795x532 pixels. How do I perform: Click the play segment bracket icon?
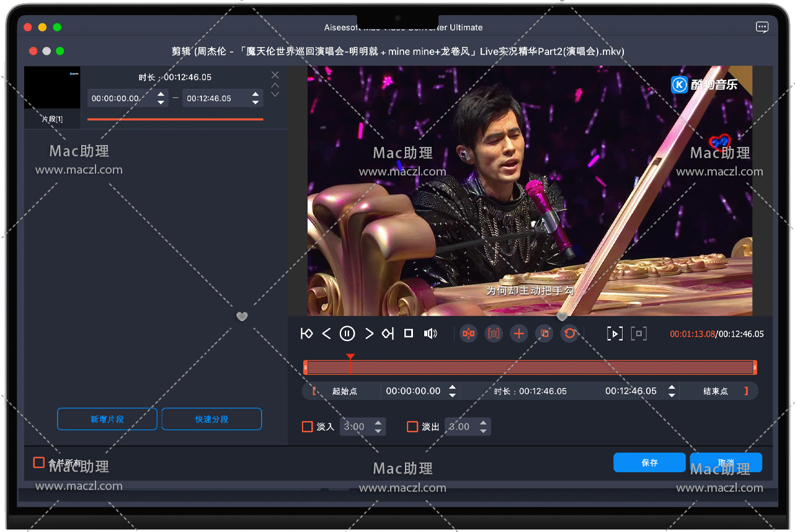pos(614,334)
